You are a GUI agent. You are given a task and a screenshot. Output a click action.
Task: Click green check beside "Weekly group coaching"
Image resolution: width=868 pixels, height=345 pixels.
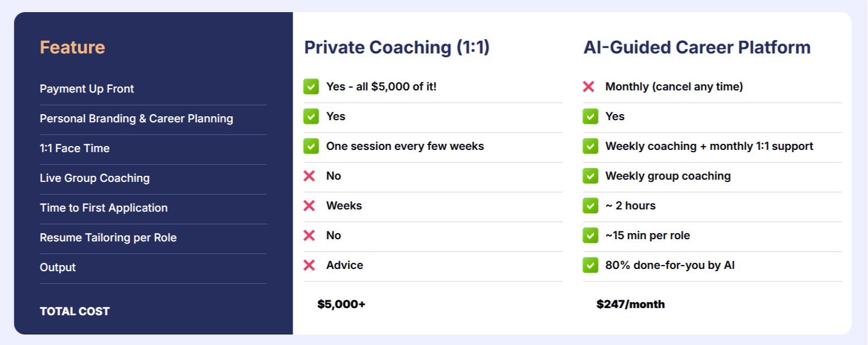pos(590,176)
